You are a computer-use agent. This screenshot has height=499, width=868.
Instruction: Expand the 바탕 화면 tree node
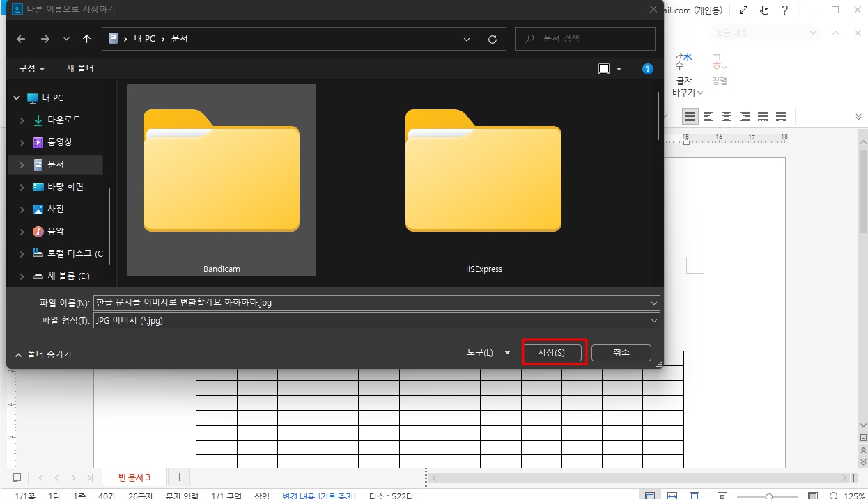point(22,187)
